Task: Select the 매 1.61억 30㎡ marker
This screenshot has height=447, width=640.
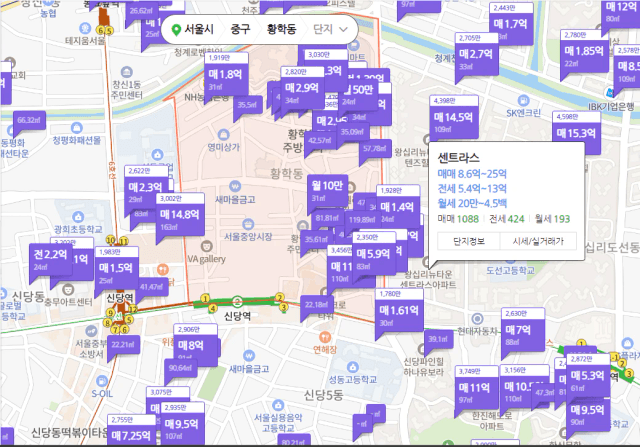Action: (399, 311)
